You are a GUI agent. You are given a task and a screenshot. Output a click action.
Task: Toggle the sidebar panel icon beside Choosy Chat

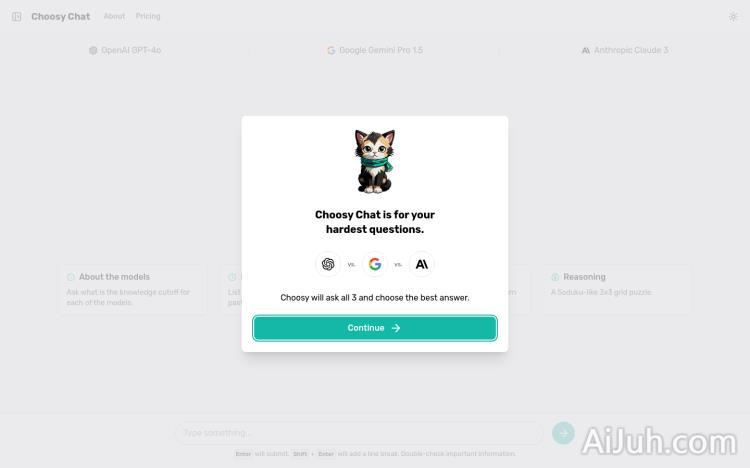click(x=16, y=17)
